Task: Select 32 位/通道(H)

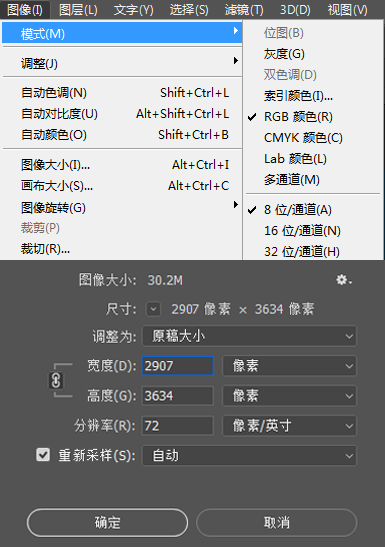Action: (x=313, y=251)
